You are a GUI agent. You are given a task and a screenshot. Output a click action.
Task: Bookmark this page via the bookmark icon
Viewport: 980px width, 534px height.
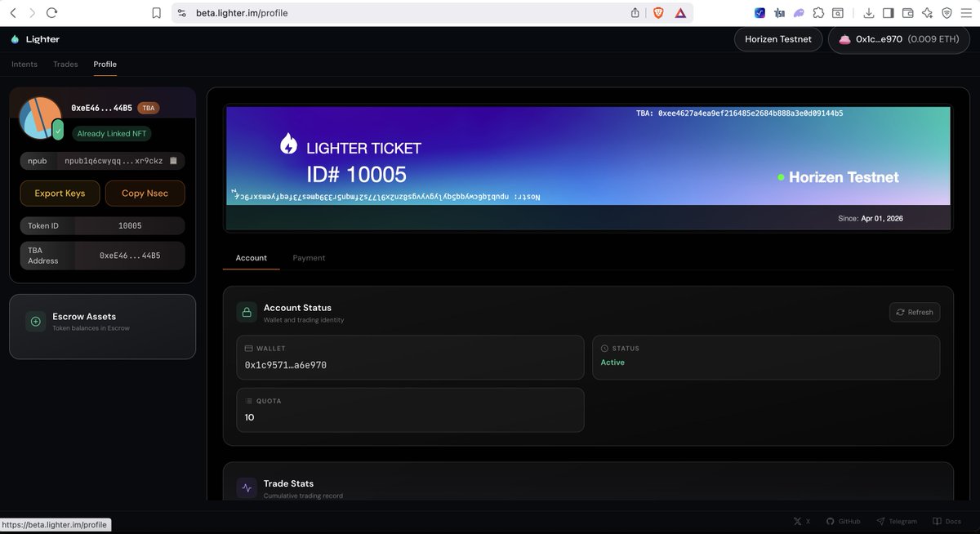point(157,13)
